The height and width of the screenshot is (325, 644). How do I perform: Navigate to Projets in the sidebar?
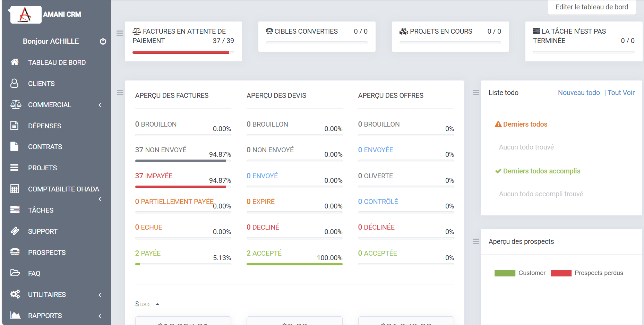42,168
